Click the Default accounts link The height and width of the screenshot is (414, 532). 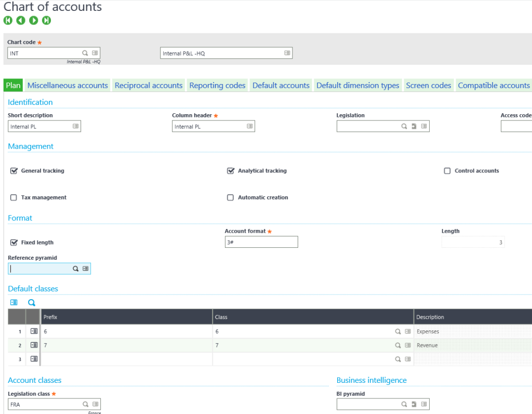(281, 85)
